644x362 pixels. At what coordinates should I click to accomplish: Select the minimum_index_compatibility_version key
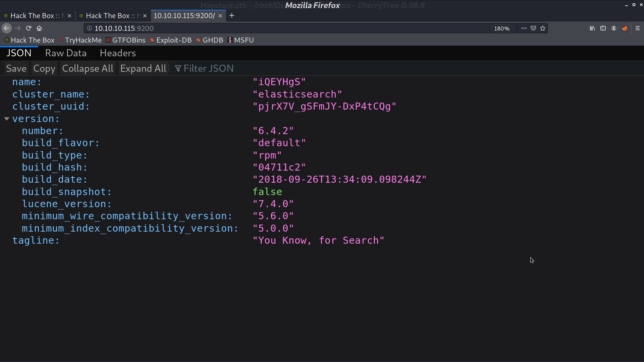[130, 229]
